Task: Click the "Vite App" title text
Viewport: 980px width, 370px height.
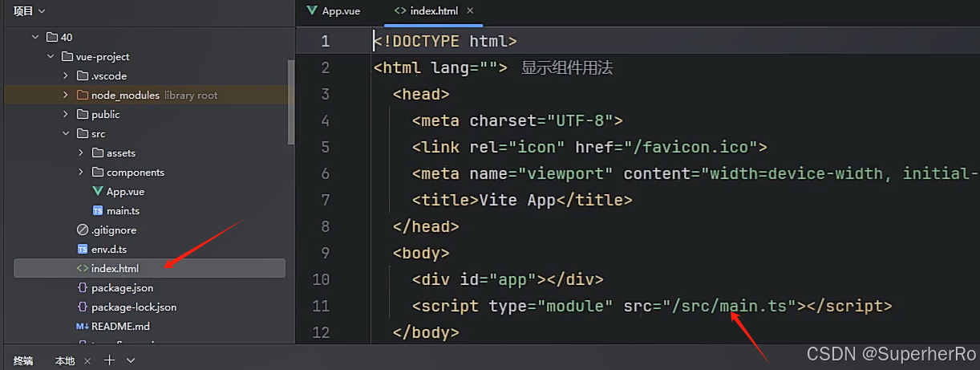Action: tap(517, 200)
